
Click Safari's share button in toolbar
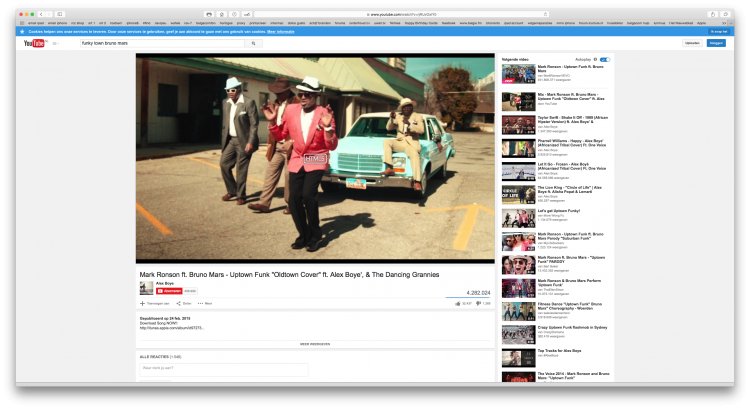(713, 14)
